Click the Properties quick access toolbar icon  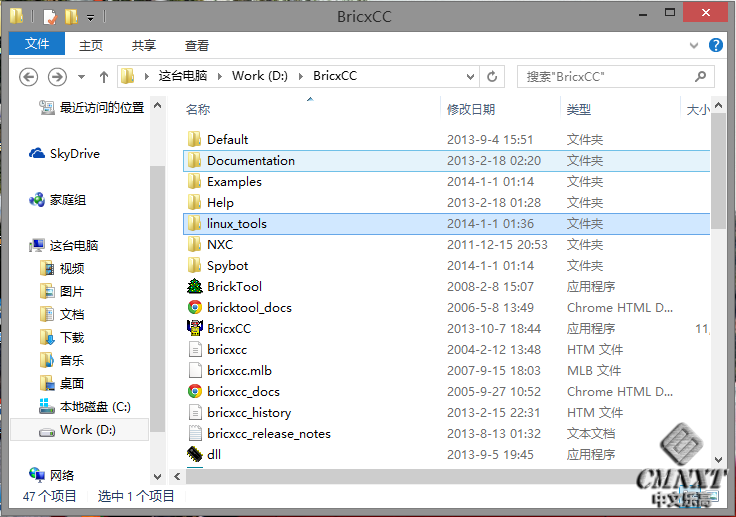[50, 17]
